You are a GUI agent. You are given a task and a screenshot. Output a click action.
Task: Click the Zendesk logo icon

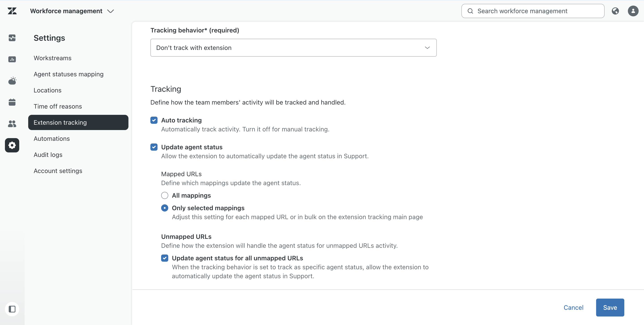pos(12,11)
